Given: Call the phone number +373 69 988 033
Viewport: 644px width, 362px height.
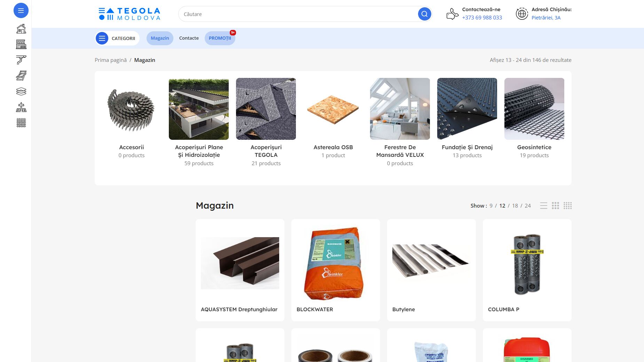Looking at the screenshot, I should coord(482,18).
